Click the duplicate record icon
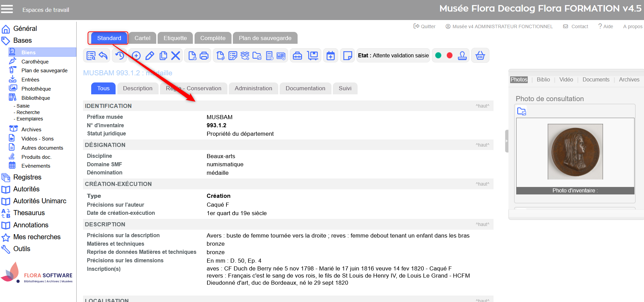The height and width of the screenshot is (302, 644). pos(163,56)
